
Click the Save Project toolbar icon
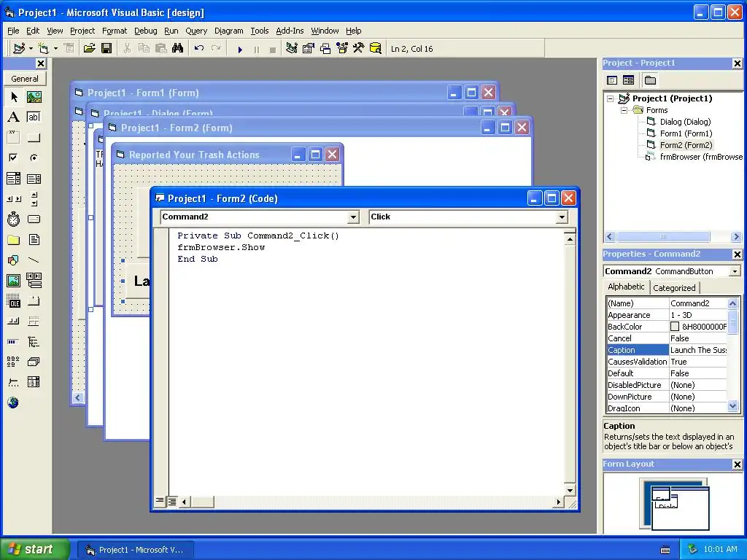point(107,49)
